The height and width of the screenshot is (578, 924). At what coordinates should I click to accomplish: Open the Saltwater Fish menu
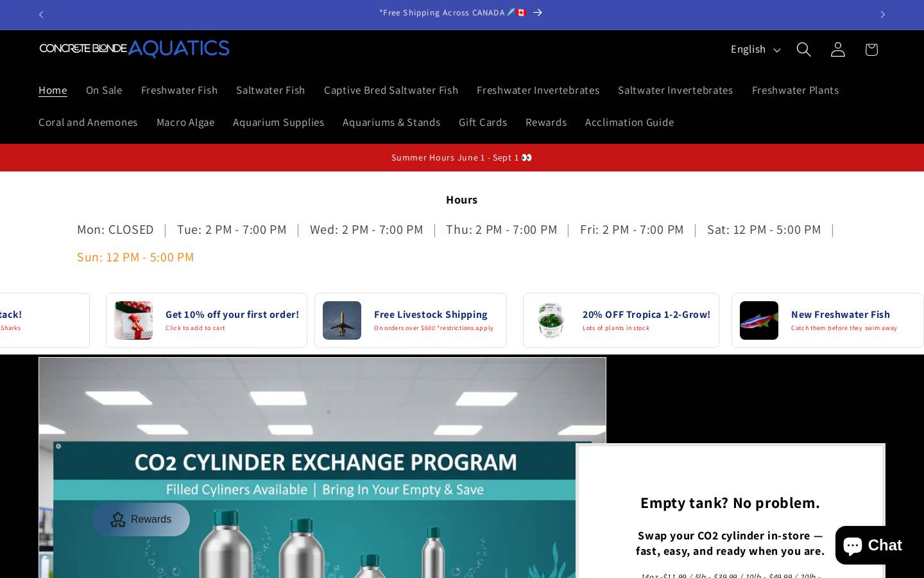[x=270, y=90]
